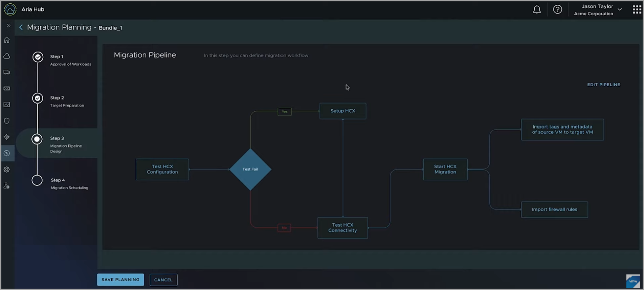Select the Setup HCX node
The image size is (644, 290).
coord(343,111)
